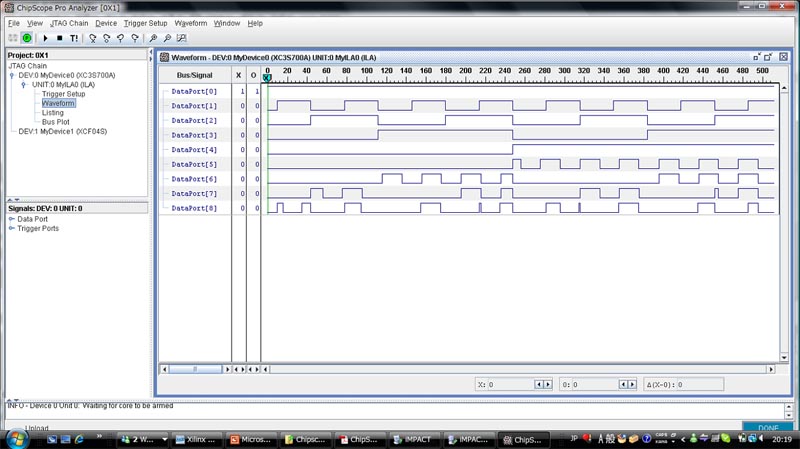Click the zoom out magnifier icon

pos(167,38)
